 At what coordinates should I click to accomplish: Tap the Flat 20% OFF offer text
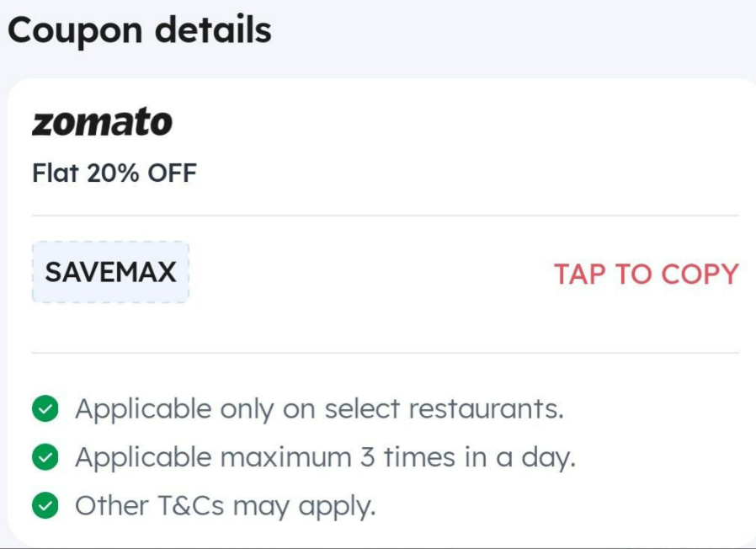click(114, 173)
